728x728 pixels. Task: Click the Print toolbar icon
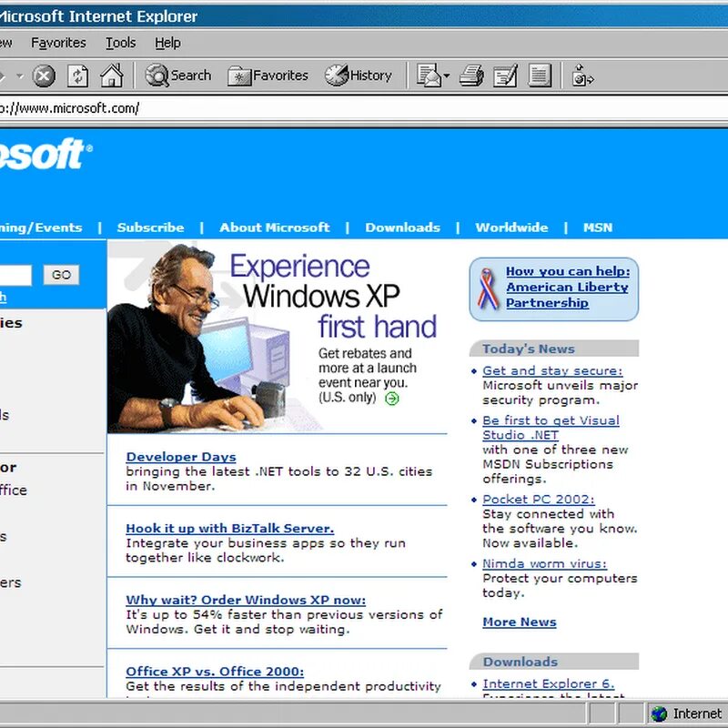(x=471, y=76)
